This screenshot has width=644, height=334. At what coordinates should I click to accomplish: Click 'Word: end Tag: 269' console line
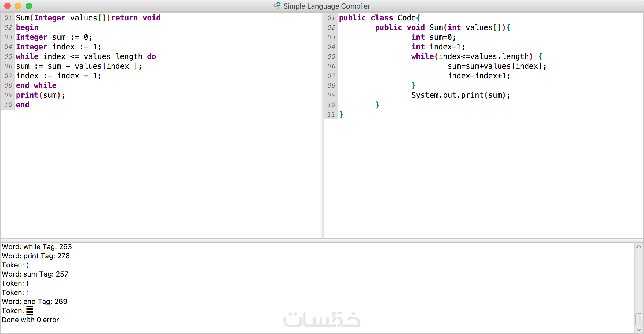tap(34, 302)
